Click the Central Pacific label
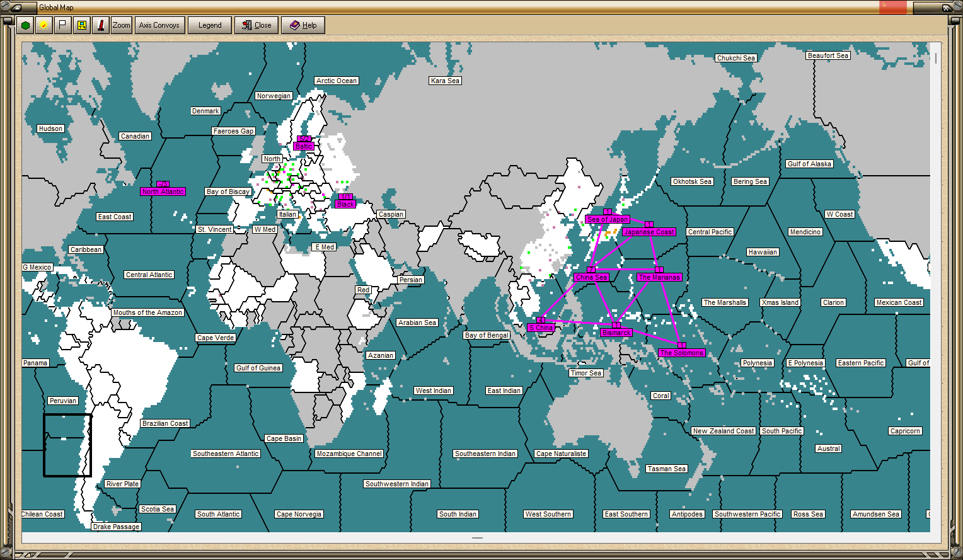Screen dimensions: 963x560 click(x=710, y=232)
